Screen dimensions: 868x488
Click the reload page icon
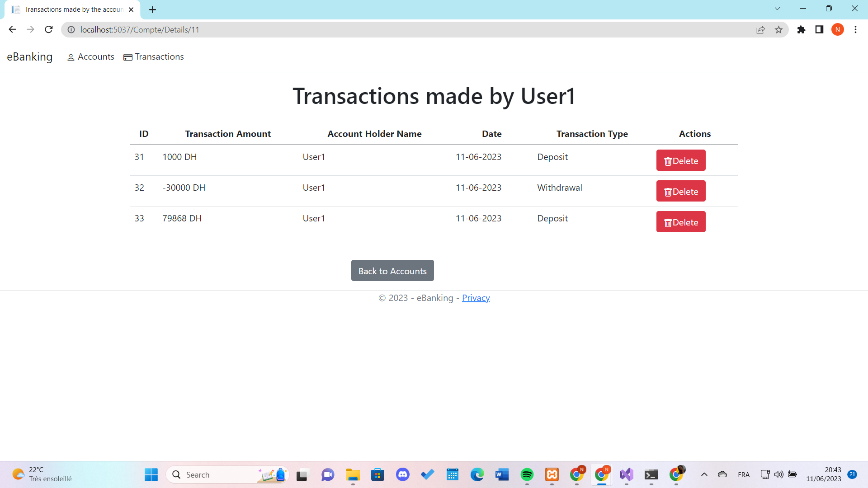click(x=49, y=29)
